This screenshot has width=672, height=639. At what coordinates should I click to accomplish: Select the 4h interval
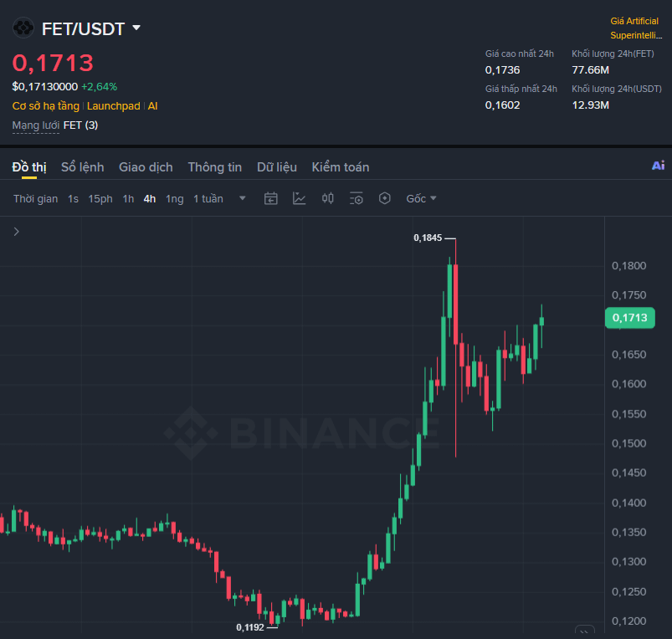[x=150, y=199]
